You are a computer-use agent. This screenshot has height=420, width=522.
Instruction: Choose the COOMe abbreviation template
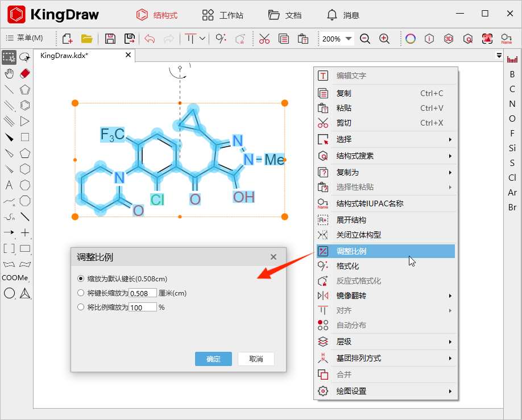tap(15, 278)
